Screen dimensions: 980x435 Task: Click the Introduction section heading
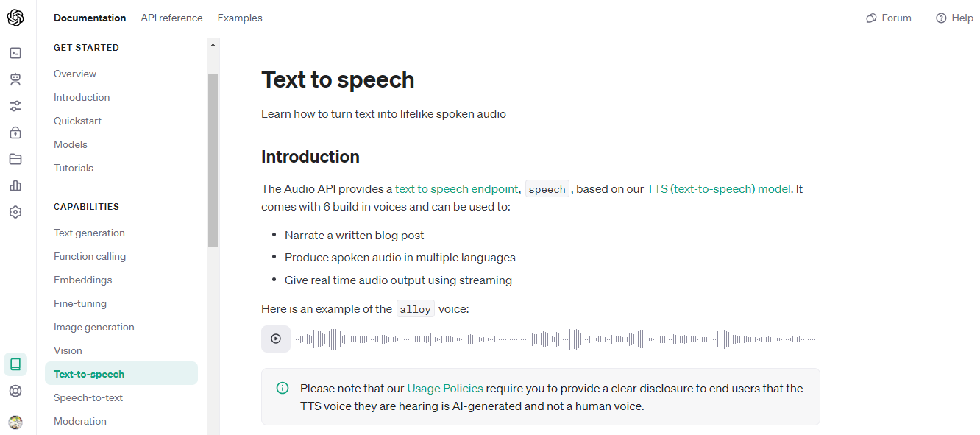(310, 157)
